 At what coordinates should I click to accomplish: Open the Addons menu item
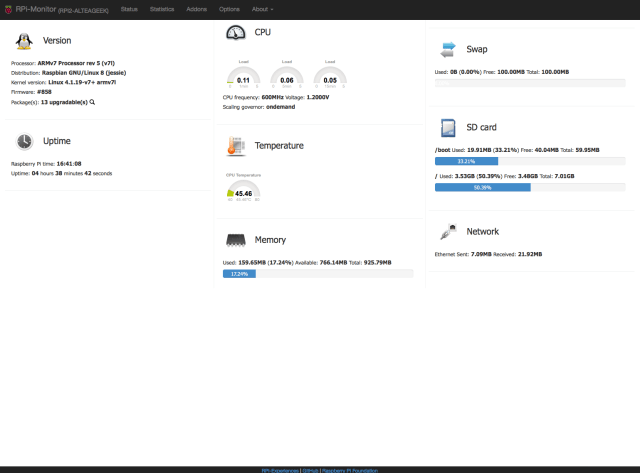click(197, 8)
